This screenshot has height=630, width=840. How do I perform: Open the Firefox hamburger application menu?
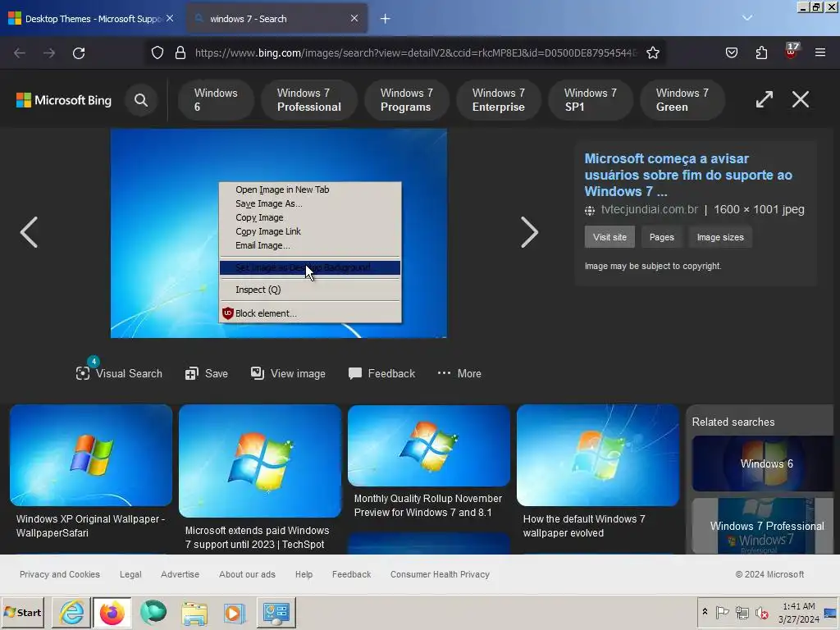[820, 53]
